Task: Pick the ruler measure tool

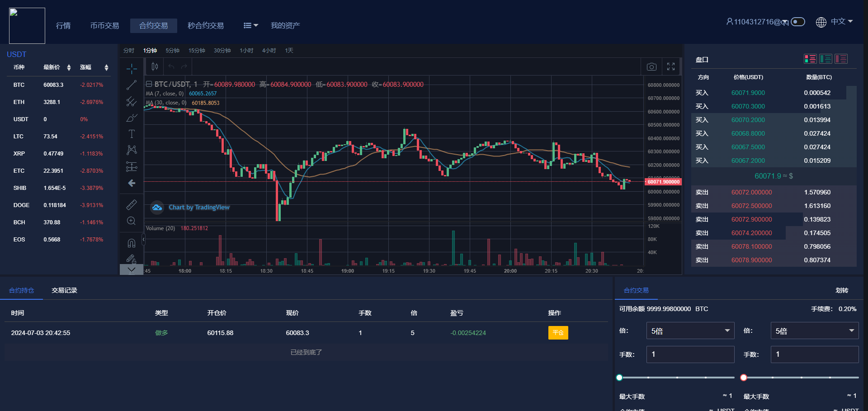Action: click(x=132, y=205)
